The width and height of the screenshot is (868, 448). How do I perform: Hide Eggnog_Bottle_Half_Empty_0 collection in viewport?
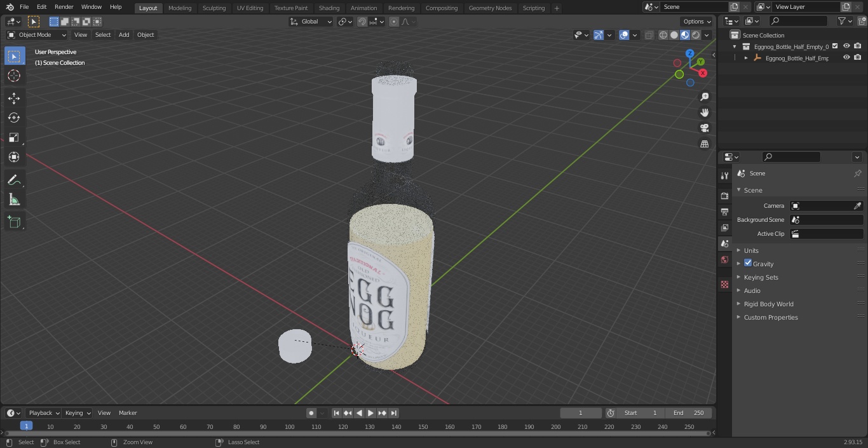pyautogui.click(x=846, y=46)
